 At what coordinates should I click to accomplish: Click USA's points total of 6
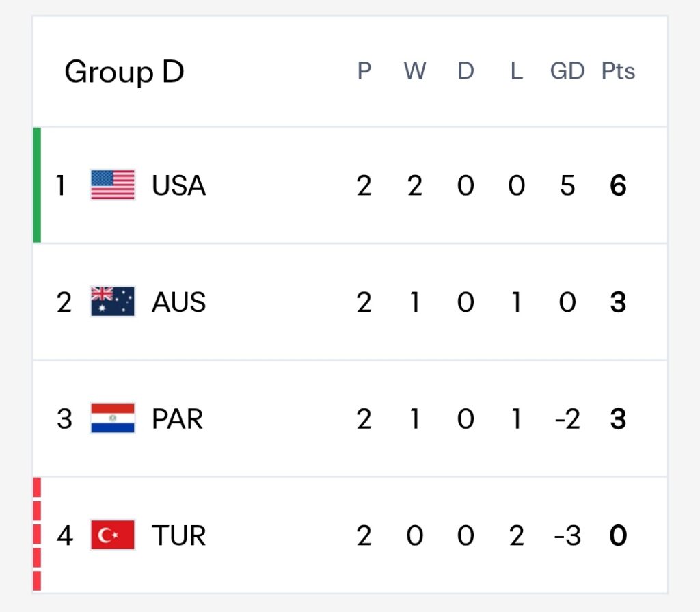(x=618, y=185)
